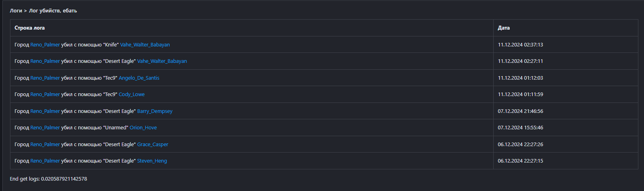
Task: Open the Barry_Dempsey player link
Action: point(155,111)
